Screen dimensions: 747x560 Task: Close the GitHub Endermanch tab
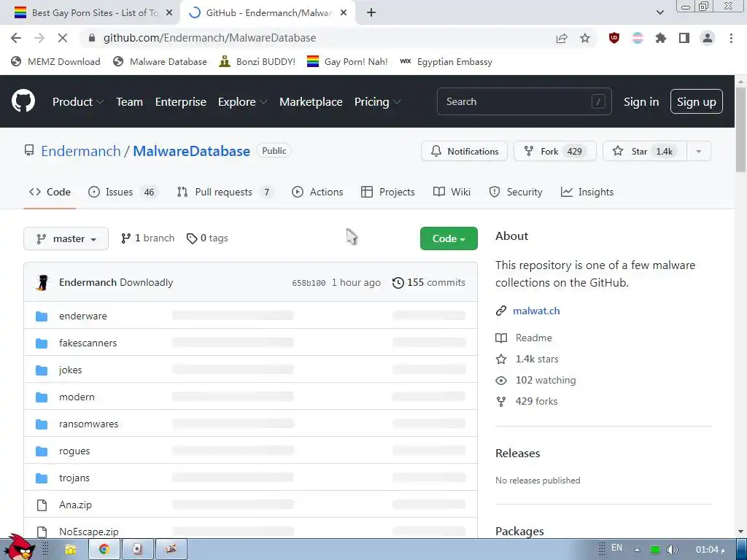click(344, 13)
